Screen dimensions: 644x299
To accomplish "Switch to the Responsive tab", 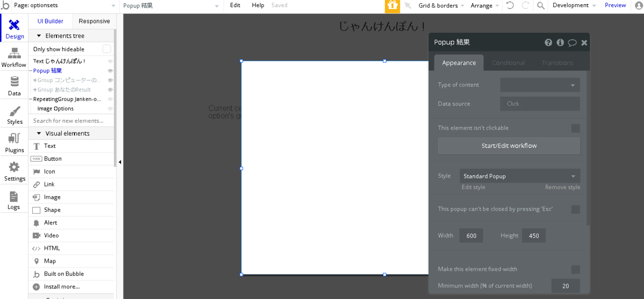I will 94,21.
